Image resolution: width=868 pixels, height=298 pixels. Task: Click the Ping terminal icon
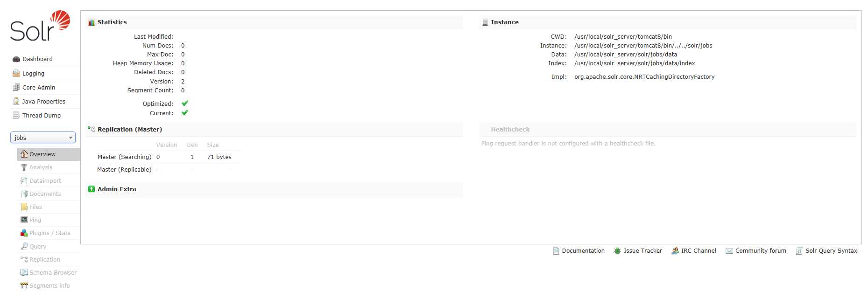(x=24, y=220)
